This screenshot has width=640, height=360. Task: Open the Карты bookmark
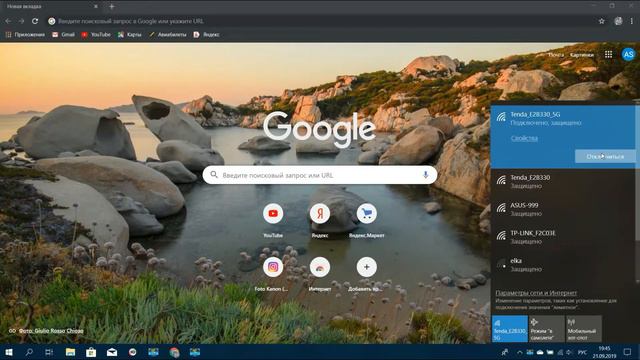pyautogui.click(x=129, y=35)
